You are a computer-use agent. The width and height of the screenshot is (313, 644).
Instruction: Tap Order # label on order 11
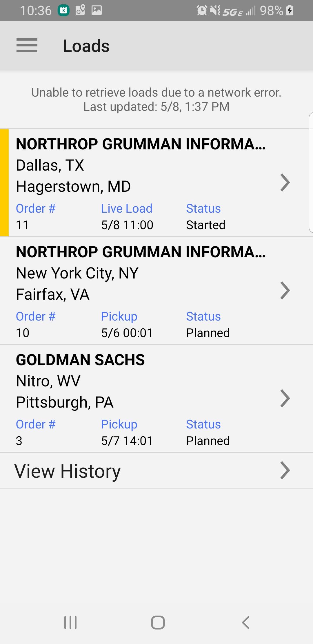click(x=36, y=209)
